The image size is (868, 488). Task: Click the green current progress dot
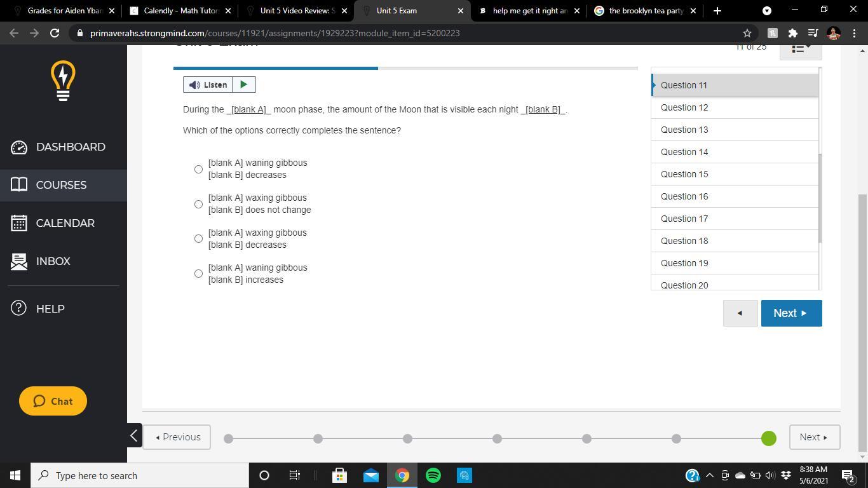(x=769, y=438)
